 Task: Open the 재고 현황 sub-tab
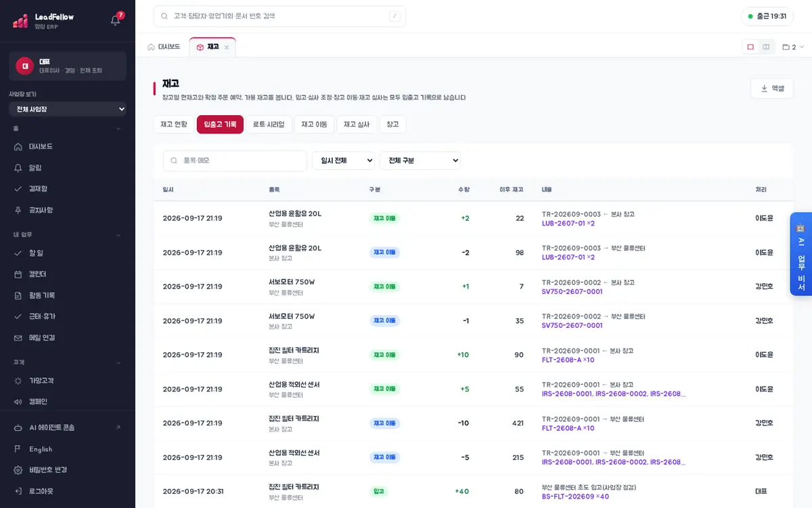pyautogui.click(x=174, y=125)
